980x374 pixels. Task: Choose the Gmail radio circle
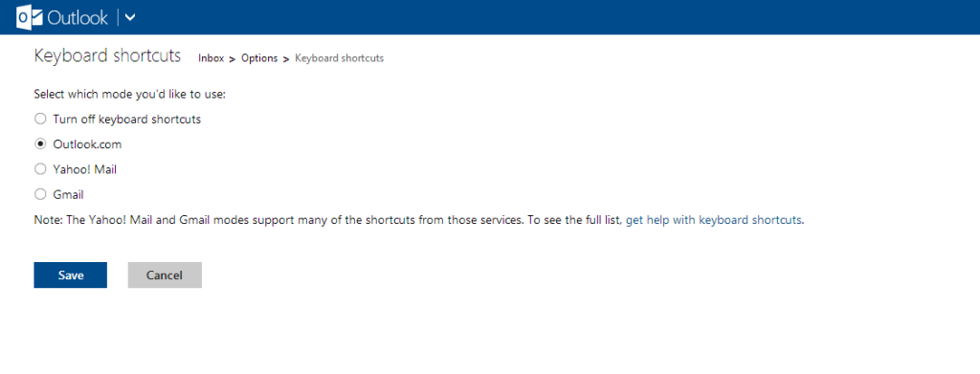(40, 194)
